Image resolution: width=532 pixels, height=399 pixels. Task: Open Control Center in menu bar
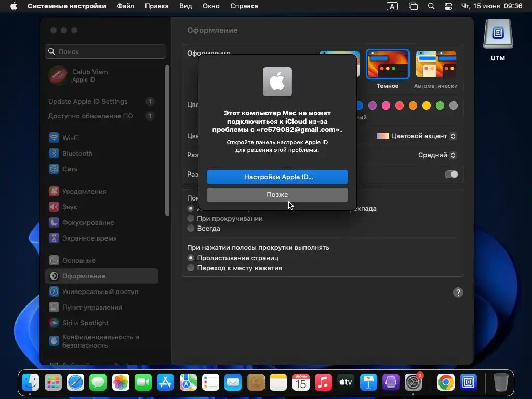click(x=448, y=6)
